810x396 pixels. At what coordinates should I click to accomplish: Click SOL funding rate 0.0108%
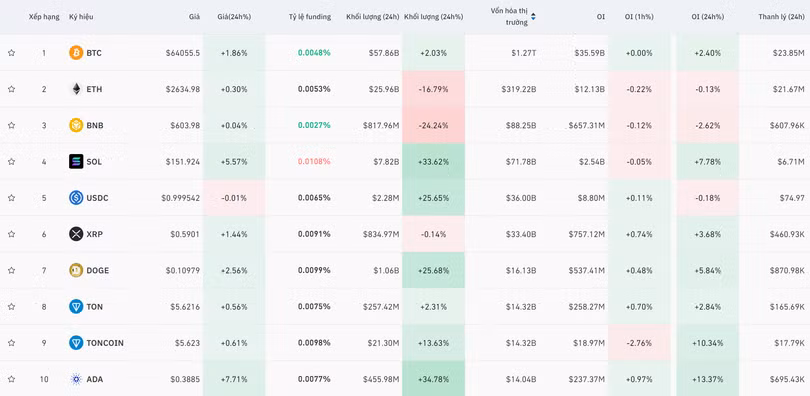(314, 162)
